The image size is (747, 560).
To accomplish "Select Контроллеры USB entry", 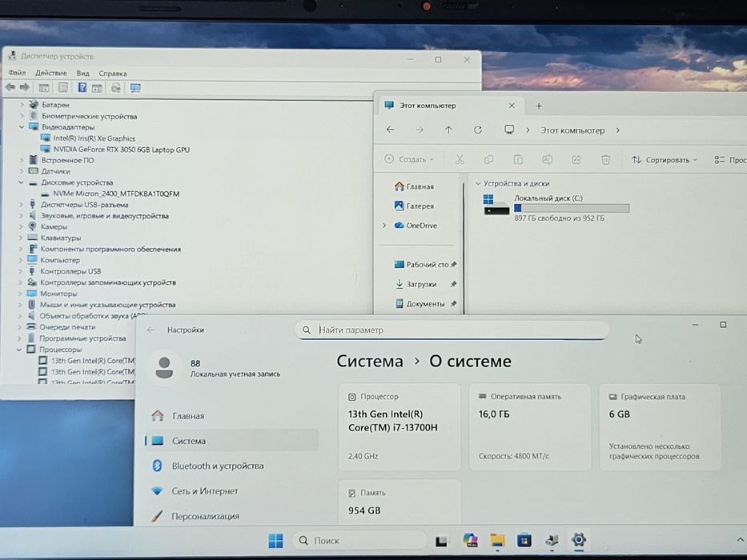I will (x=70, y=271).
